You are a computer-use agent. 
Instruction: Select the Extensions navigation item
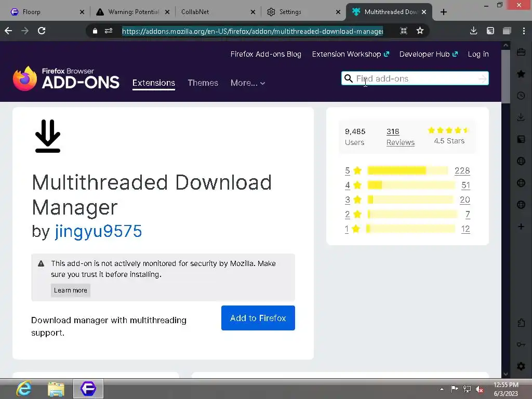(154, 83)
